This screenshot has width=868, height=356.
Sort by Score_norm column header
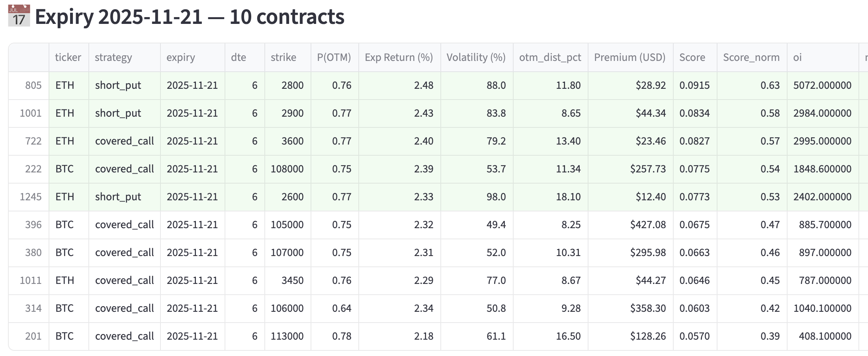pyautogui.click(x=751, y=57)
